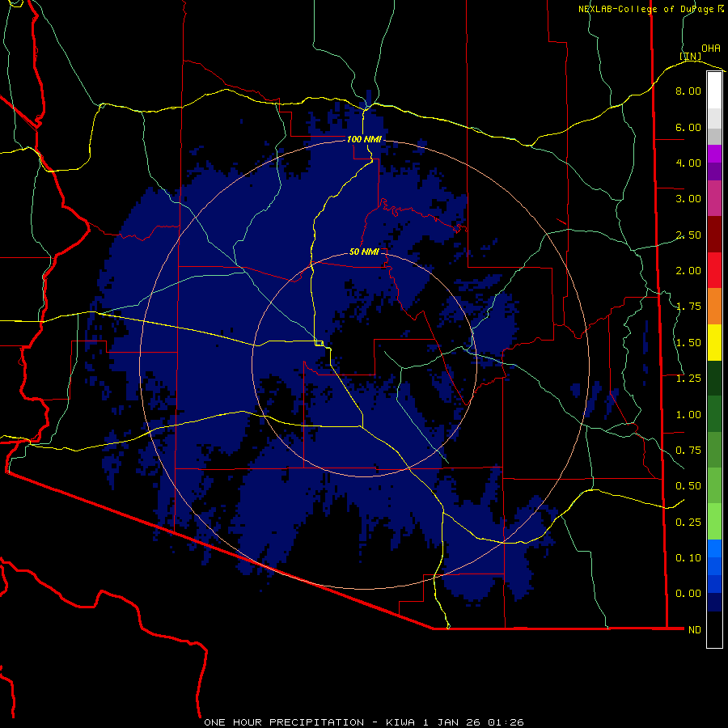Screen dimensions: 728x728
Task: Click the 2.00 legend value
Action: (x=688, y=271)
